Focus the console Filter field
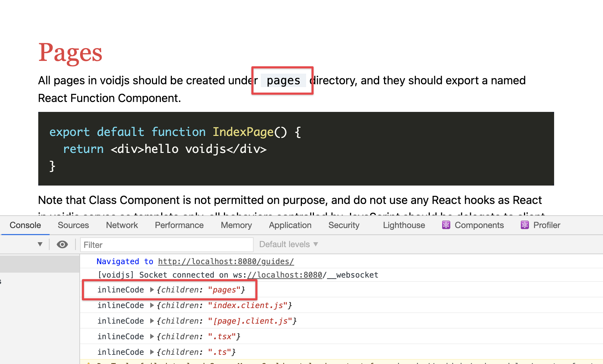Screen dimensions: 603x364 167,245
